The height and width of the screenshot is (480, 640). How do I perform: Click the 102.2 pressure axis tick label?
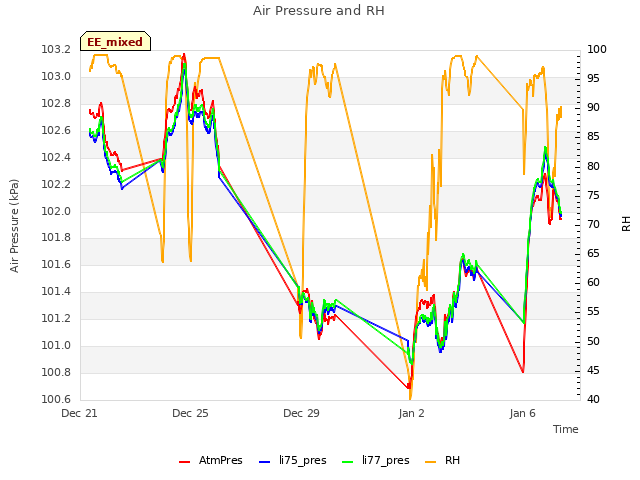[x=56, y=184]
